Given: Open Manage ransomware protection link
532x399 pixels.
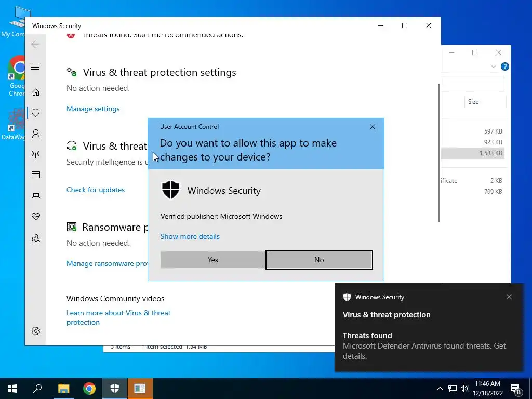Looking at the screenshot, I should pos(107,263).
